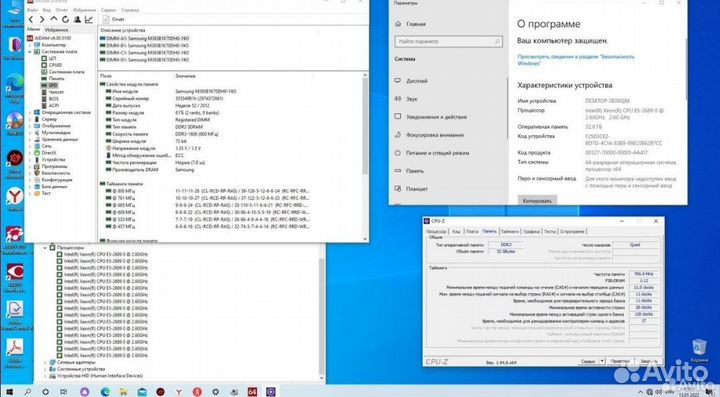
Task: Go back with AIDA64 toolbar arrow
Action: [31, 19]
